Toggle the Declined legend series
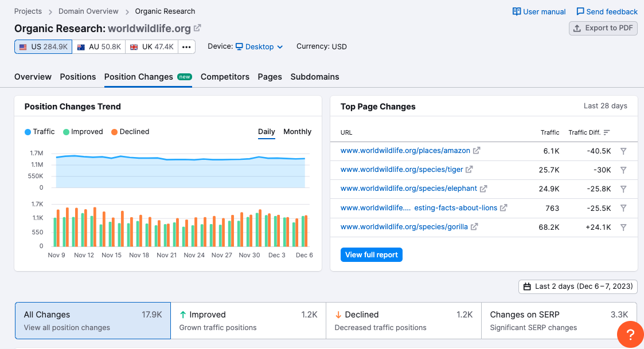 [130, 132]
